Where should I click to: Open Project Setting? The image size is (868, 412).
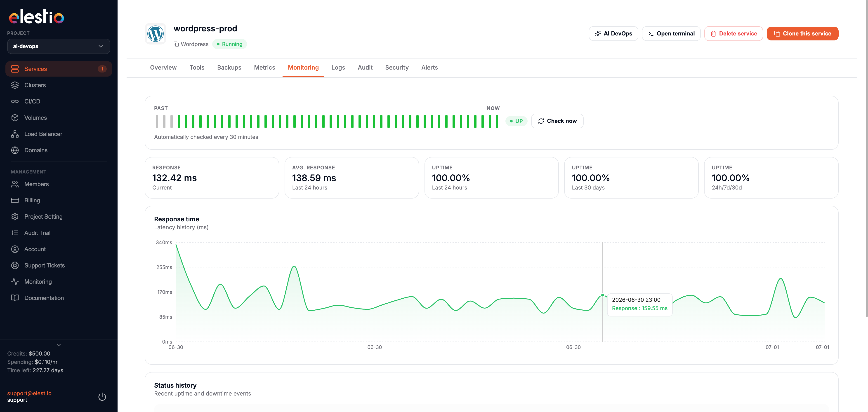(59, 216)
